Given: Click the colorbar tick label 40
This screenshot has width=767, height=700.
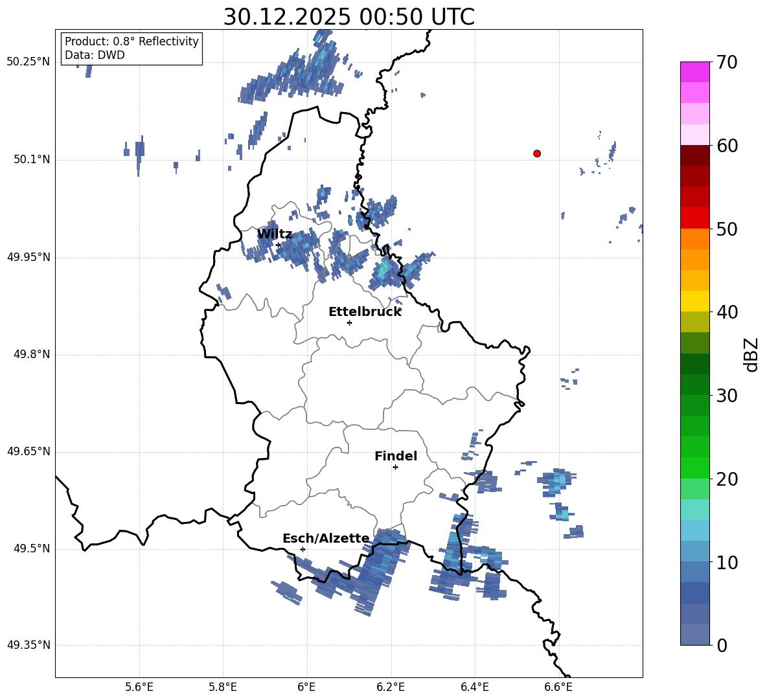Looking at the screenshot, I should coord(727,312).
